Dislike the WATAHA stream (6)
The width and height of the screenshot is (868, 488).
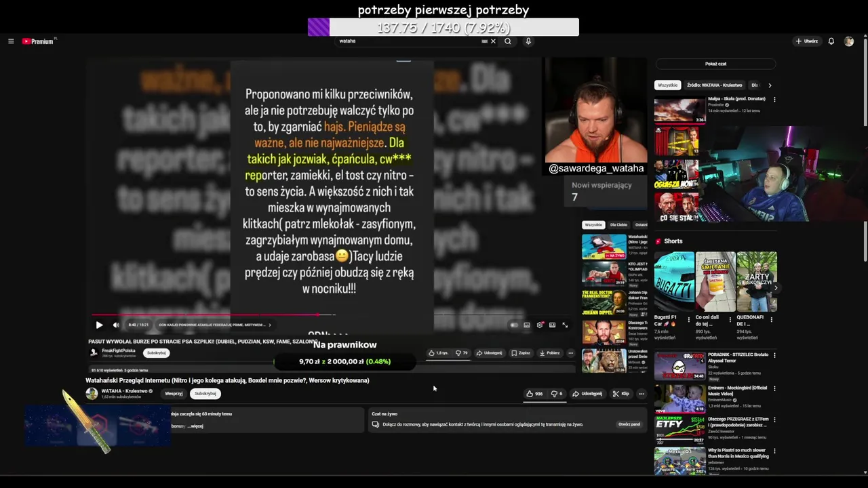557,394
